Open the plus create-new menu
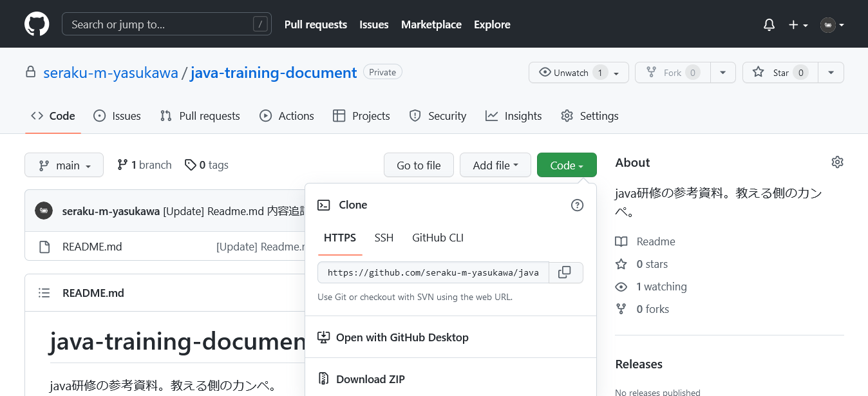 pyautogui.click(x=798, y=24)
